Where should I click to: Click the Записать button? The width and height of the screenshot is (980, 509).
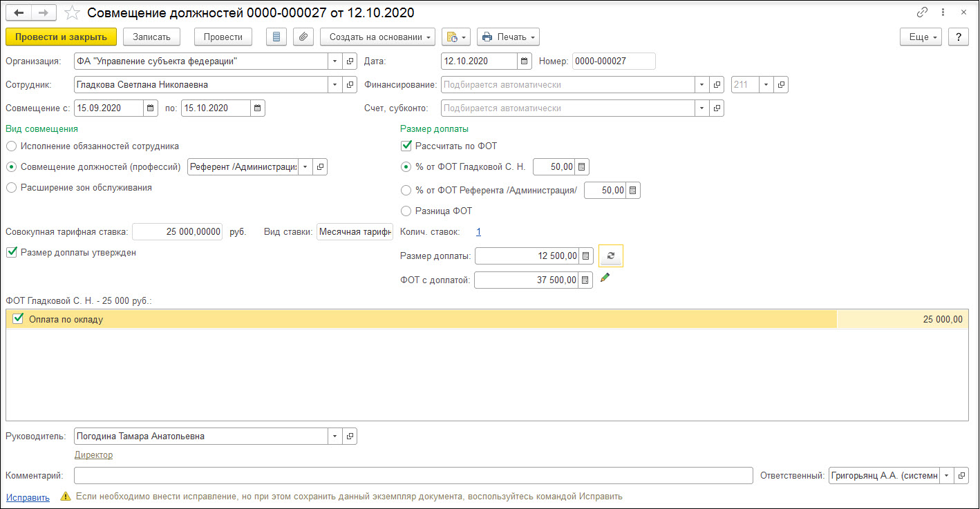click(x=151, y=37)
